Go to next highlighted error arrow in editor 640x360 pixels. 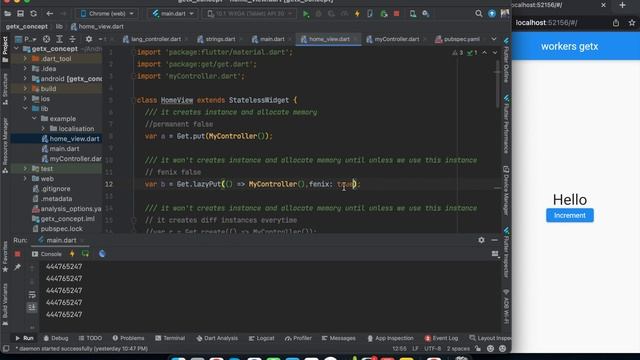494,53
